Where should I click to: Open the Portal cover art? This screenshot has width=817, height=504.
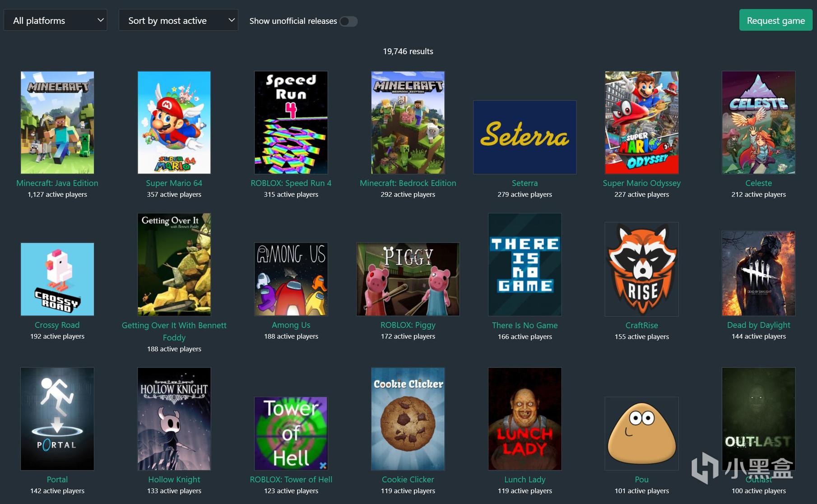pos(57,419)
